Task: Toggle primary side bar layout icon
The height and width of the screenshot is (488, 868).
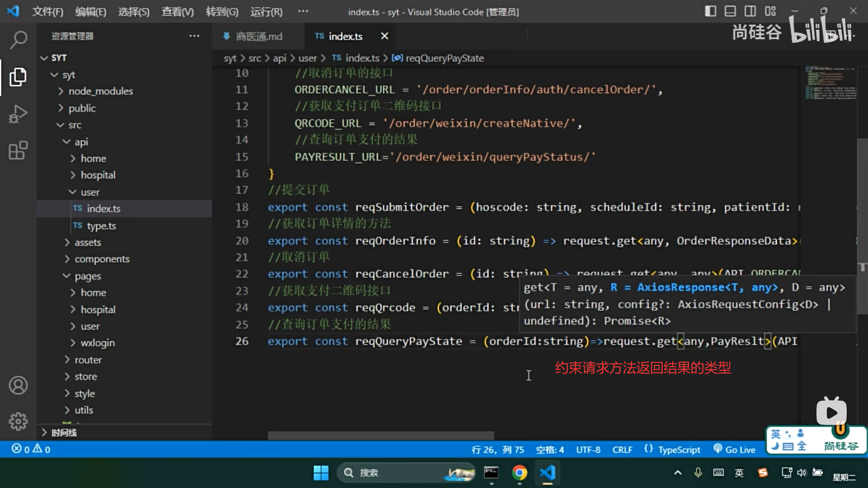Action: point(710,11)
